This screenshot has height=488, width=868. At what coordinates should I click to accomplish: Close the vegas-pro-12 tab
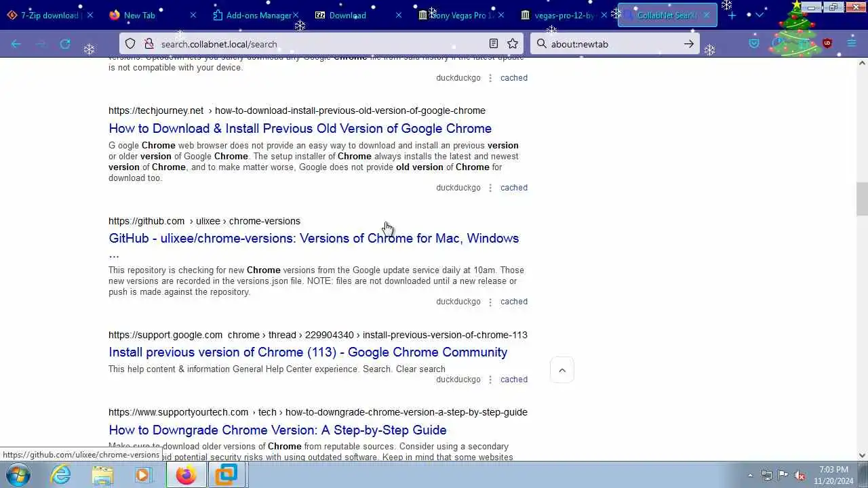(x=604, y=15)
